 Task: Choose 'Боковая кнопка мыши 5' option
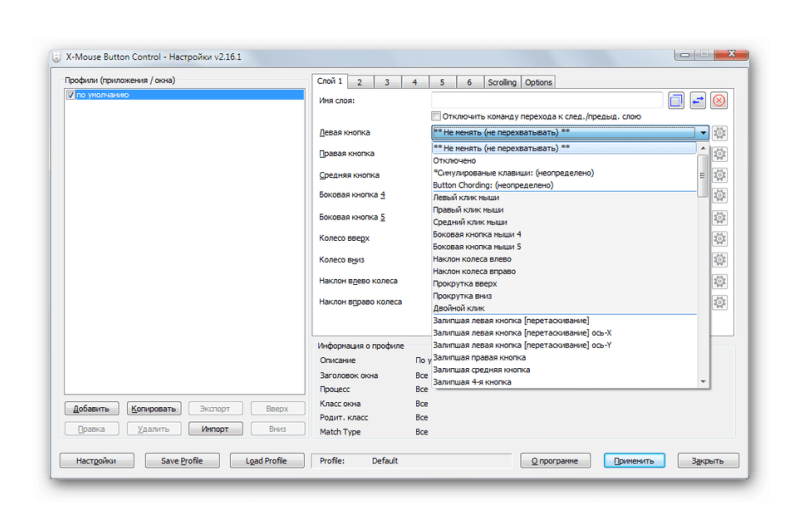[x=564, y=246]
